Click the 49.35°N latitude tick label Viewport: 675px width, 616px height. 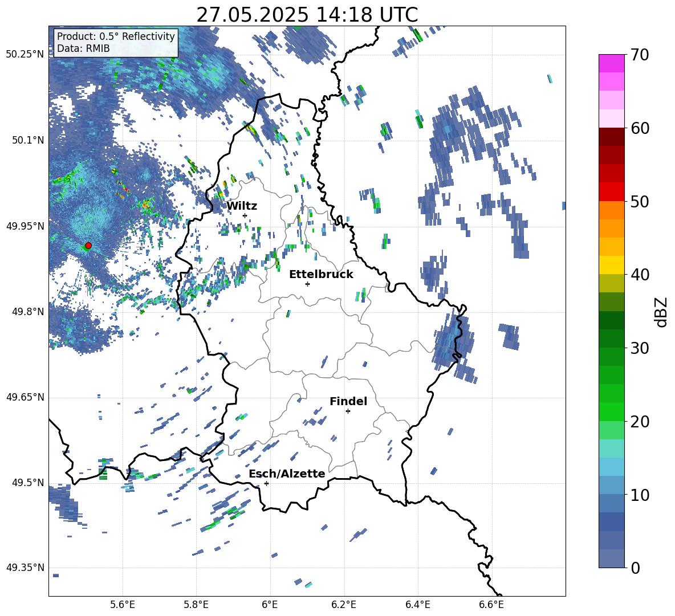point(25,568)
